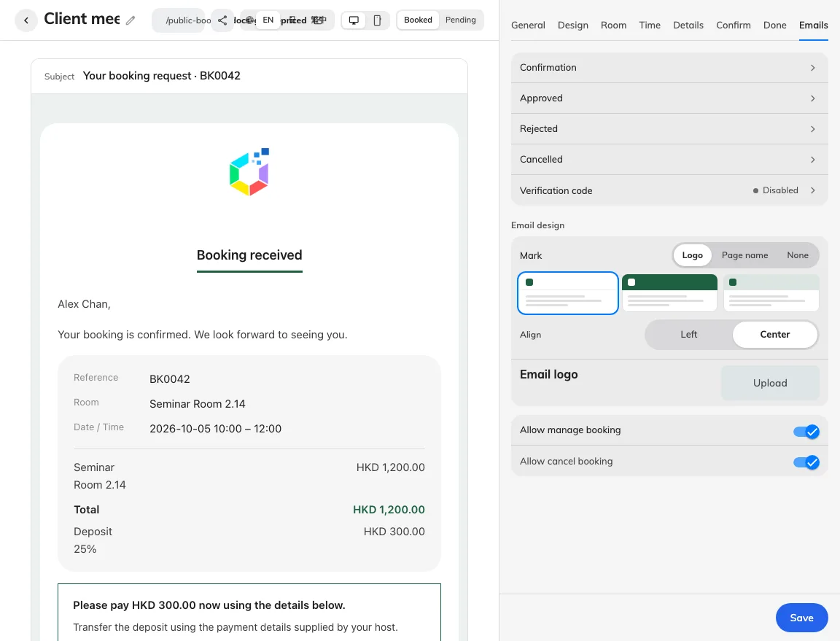840x641 pixels.
Task: Click the Save button
Action: pyautogui.click(x=801, y=618)
